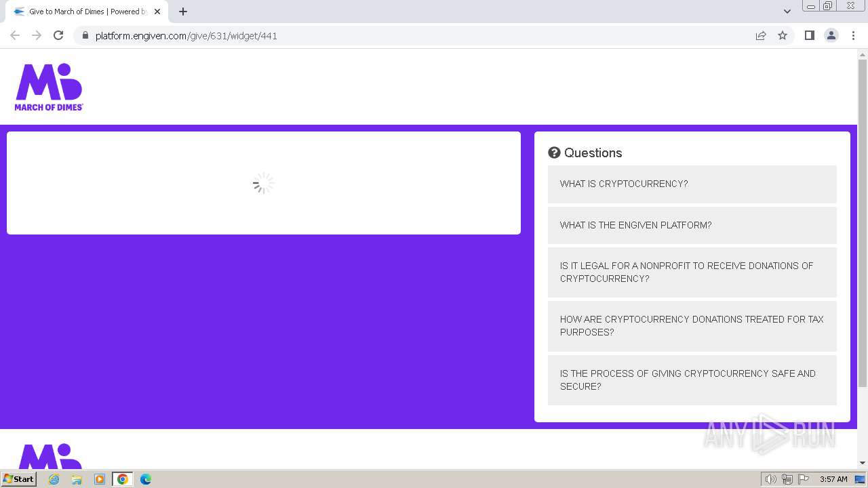Launch Internet Explorer from taskbar
This screenshot has height=488, width=868.
click(54, 479)
